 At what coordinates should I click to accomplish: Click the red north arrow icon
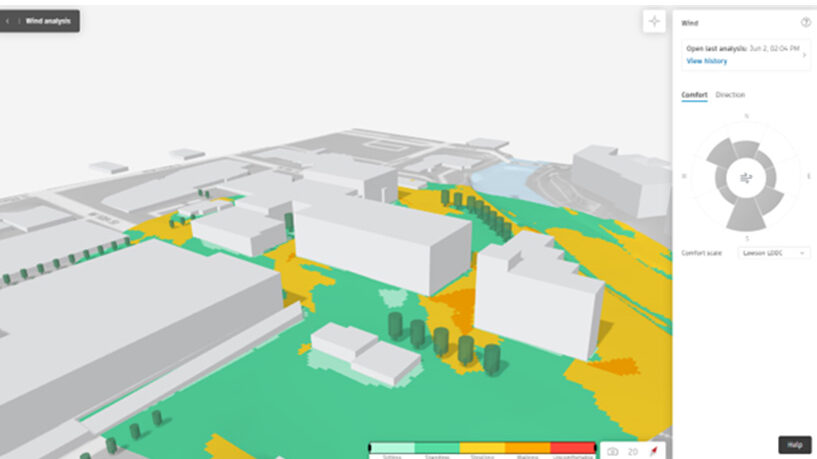tap(653, 452)
